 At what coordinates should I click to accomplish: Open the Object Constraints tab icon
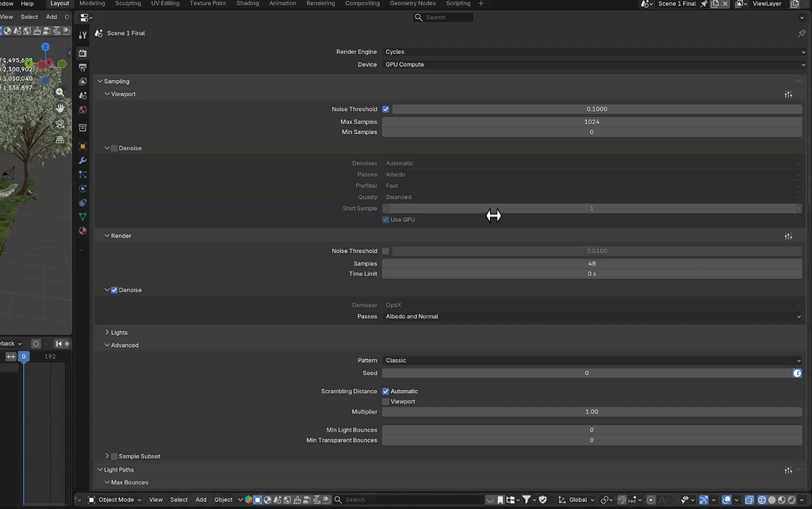82,202
